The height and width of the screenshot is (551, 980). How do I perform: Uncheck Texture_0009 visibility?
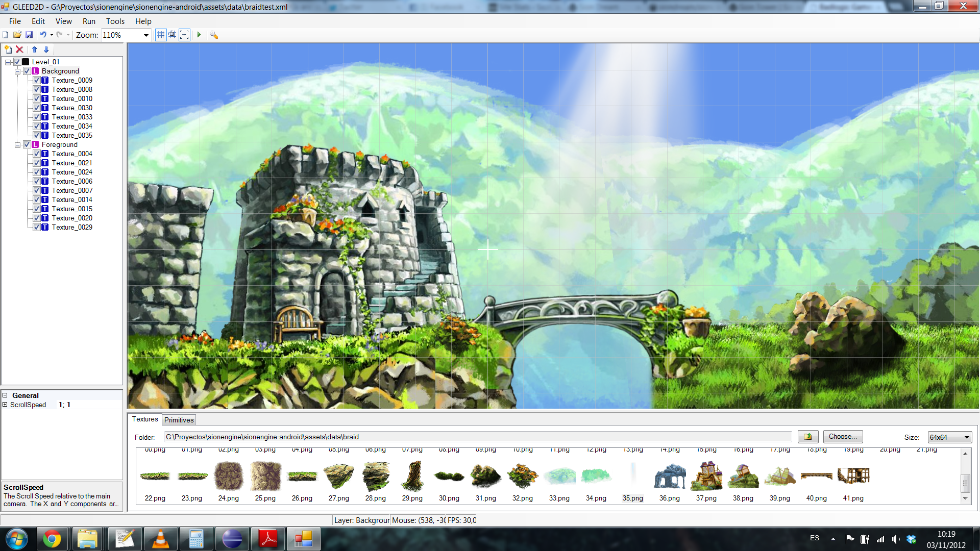(37, 80)
